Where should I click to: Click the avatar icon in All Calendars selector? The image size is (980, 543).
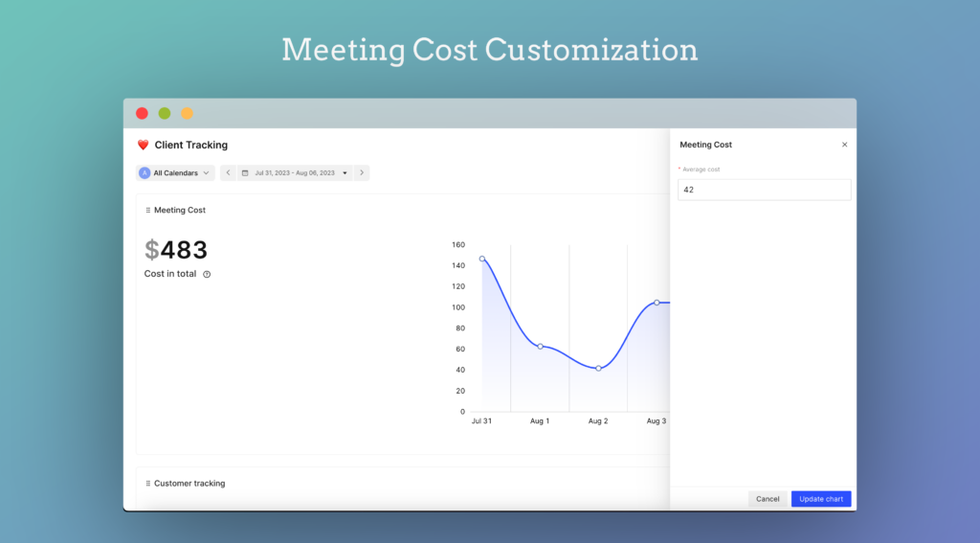pyautogui.click(x=145, y=173)
